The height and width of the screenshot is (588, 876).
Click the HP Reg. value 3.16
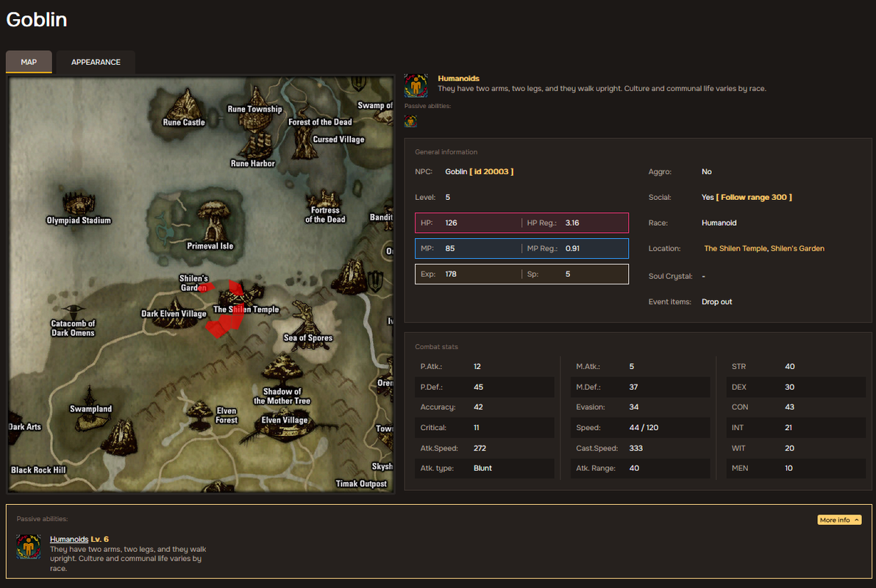tap(572, 223)
